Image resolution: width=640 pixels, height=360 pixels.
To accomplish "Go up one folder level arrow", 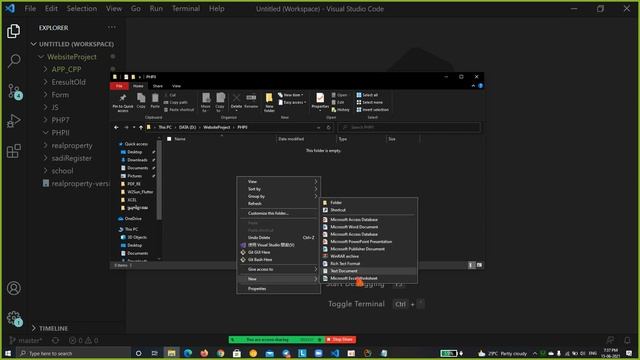I will point(141,127).
